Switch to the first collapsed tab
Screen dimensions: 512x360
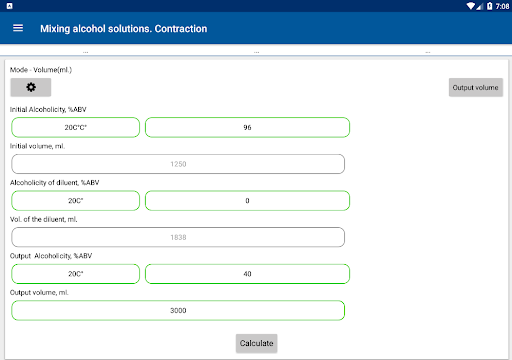pos(85,50)
